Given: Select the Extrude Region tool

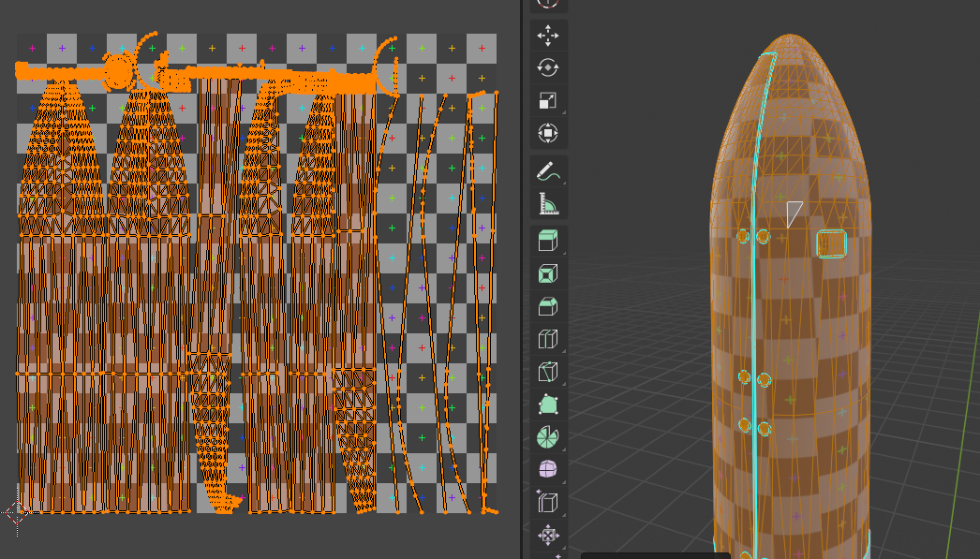Looking at the screenshot, I should [548, 241].
